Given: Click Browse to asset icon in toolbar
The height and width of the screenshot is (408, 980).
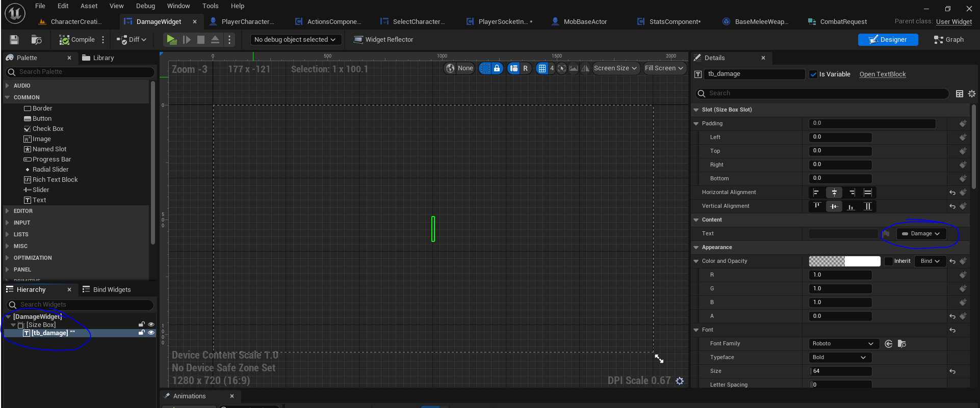Looking at the screenshot, I should pos(36,40).
